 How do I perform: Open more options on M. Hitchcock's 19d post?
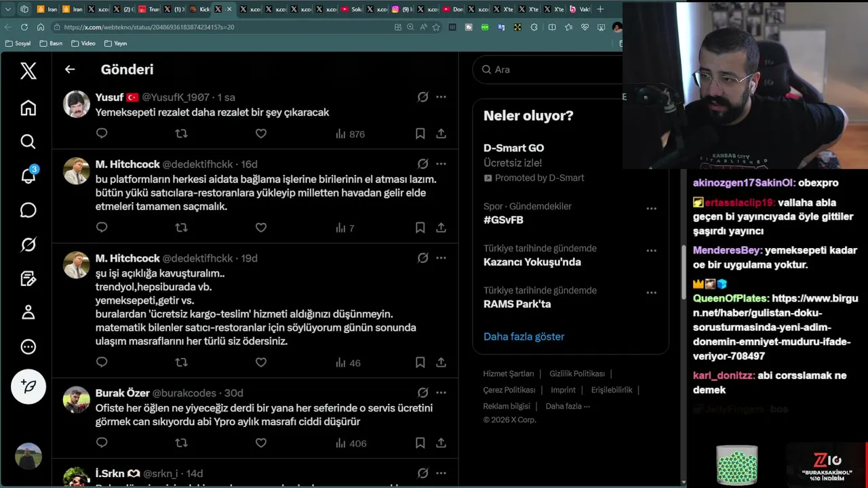click(441, 258)
